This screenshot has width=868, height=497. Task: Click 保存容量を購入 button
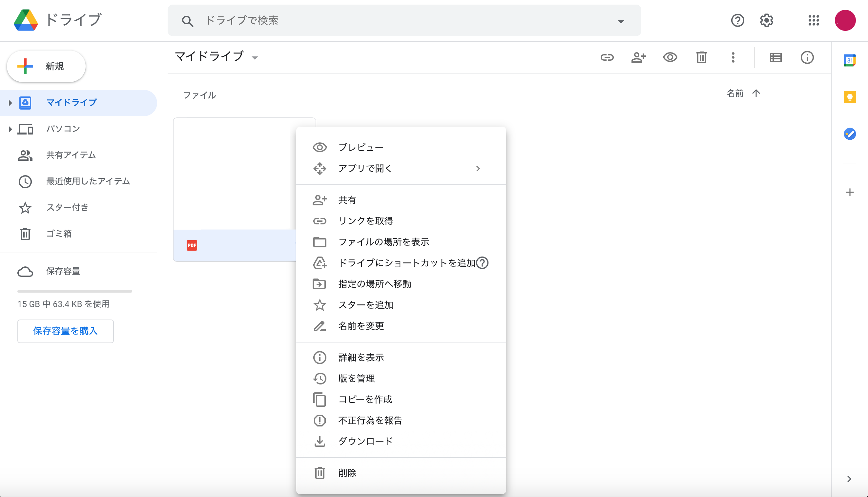point(66,331)
